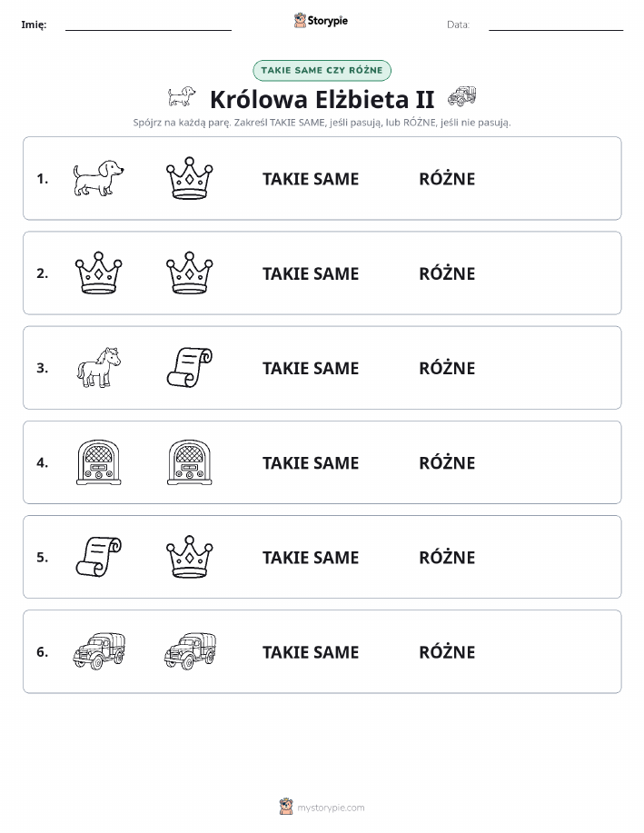This screenshot has width=644, height=833.
Task: Select RÓŻNE in row 3
Action: (447, 368)
